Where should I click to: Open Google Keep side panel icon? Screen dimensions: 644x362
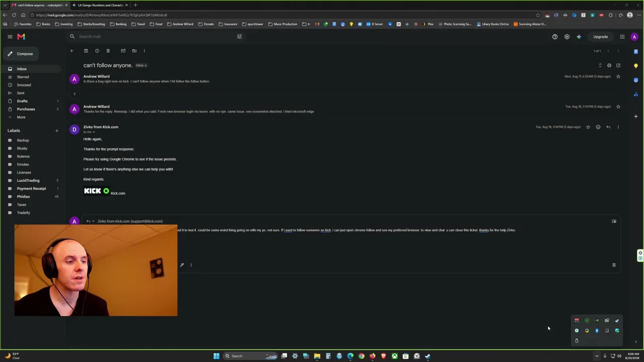coord(636,66)
